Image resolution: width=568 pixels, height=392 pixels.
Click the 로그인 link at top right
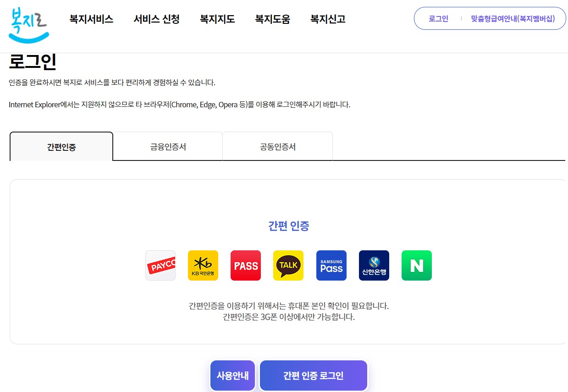click(438, 18)
